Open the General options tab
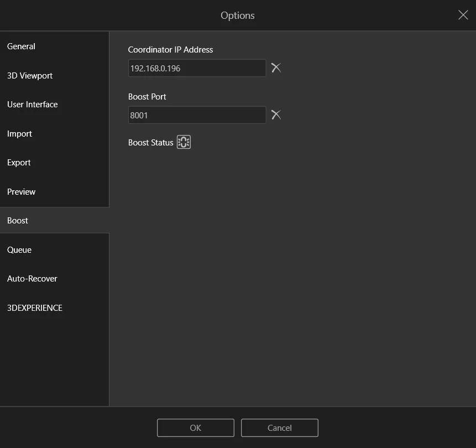Viewport: 476px width, 448px height. pos(55,46)
